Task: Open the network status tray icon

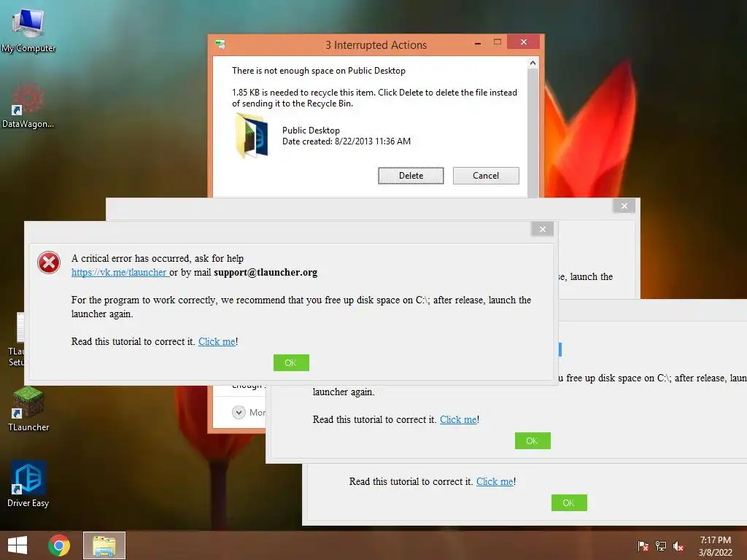Action: pyautogui.click(x=661, y=546)
